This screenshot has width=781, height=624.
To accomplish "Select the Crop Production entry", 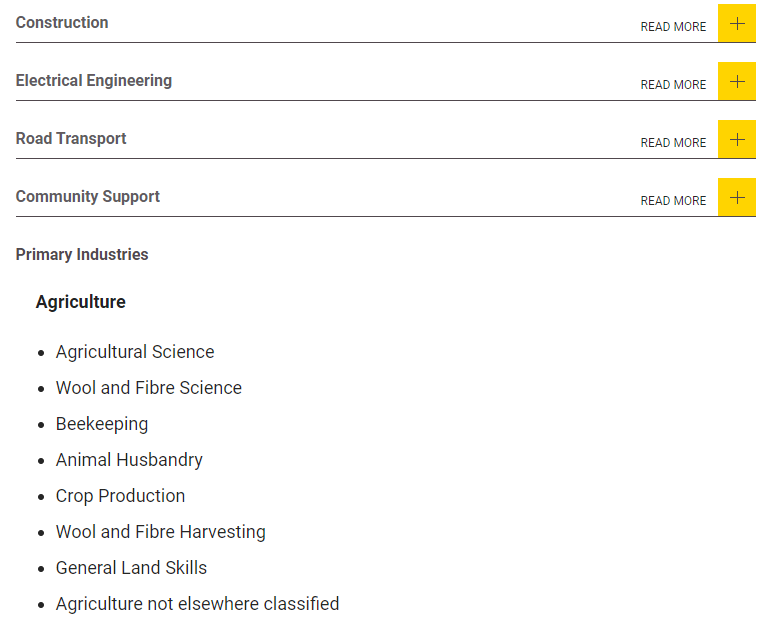I will coord(121,496).
